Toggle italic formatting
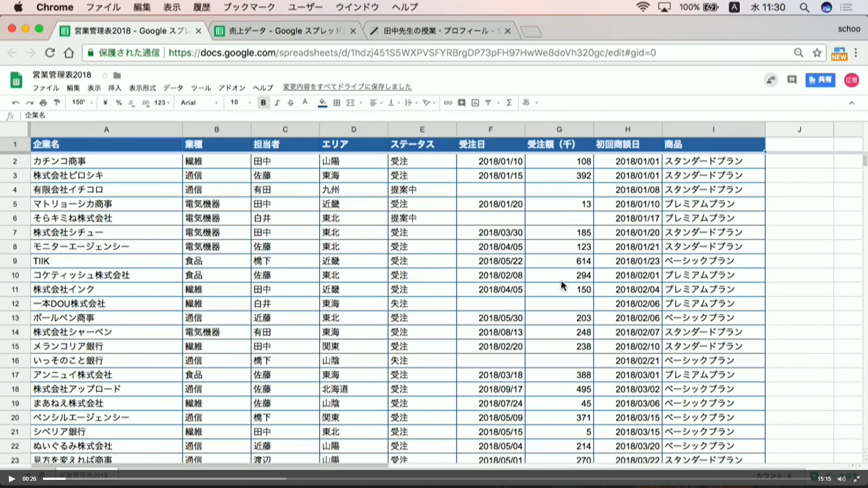This screenshot has height=488, width=868. pyautogui.click(x=277, y=103)
